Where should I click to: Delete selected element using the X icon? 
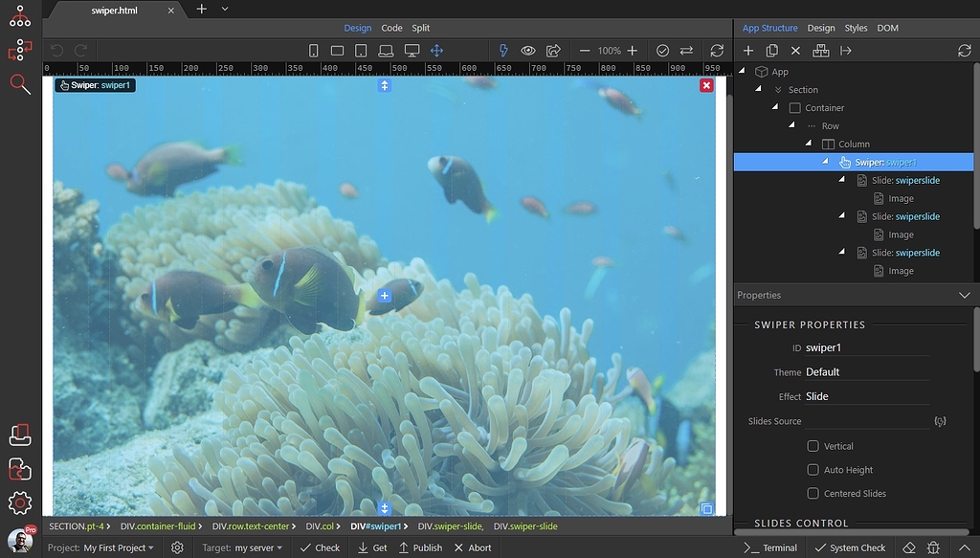point(795,51)
